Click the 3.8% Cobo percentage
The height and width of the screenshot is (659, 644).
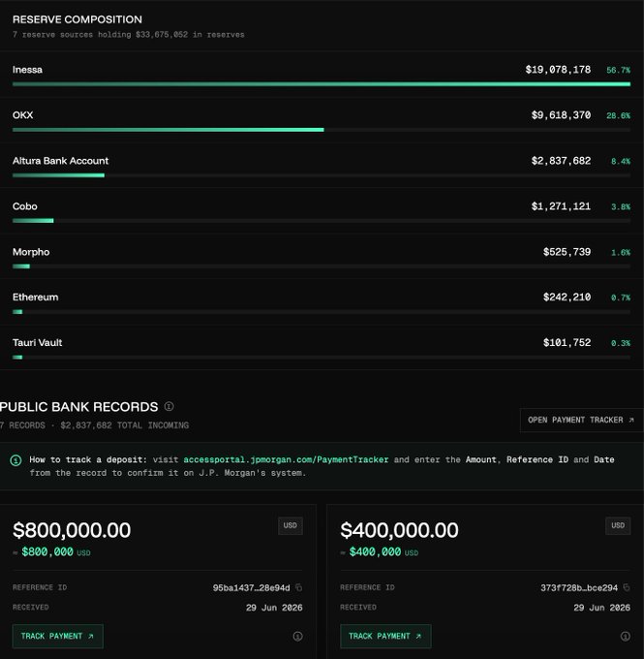621,206
